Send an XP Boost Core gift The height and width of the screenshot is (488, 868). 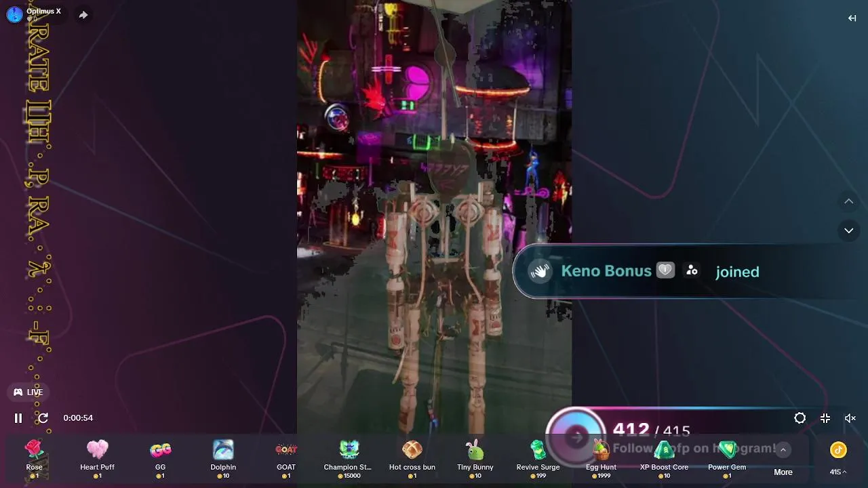pos(664,459)
